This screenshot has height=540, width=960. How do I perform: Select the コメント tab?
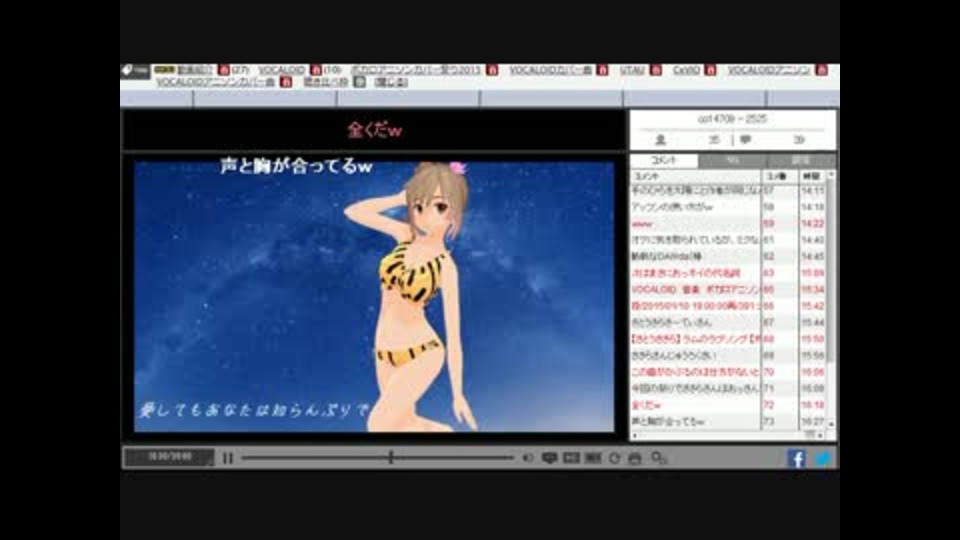(664, 160)
